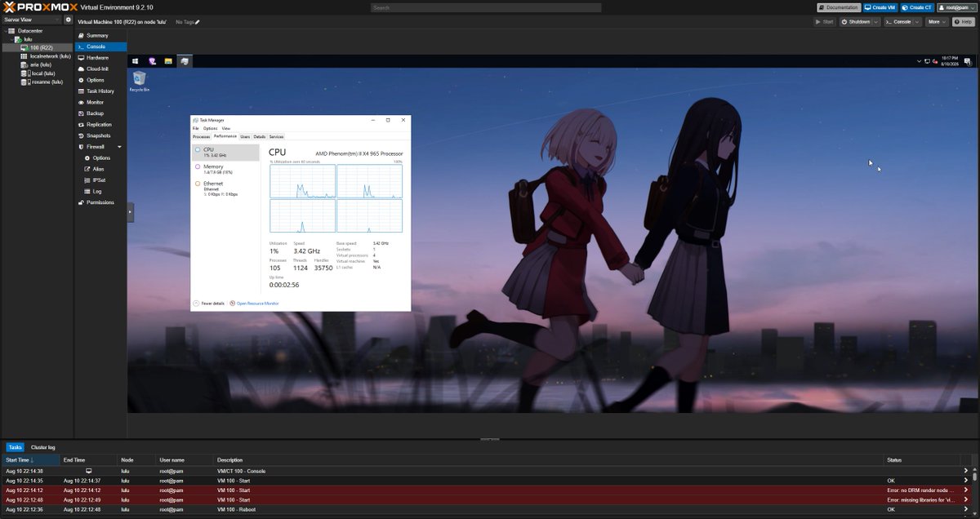The image size is (980, 519).
Task: Open the Replication panel
Action: [99, 125]
